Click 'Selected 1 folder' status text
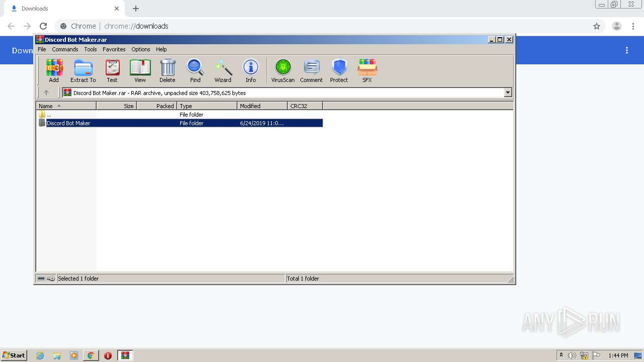 pos(78,279)
